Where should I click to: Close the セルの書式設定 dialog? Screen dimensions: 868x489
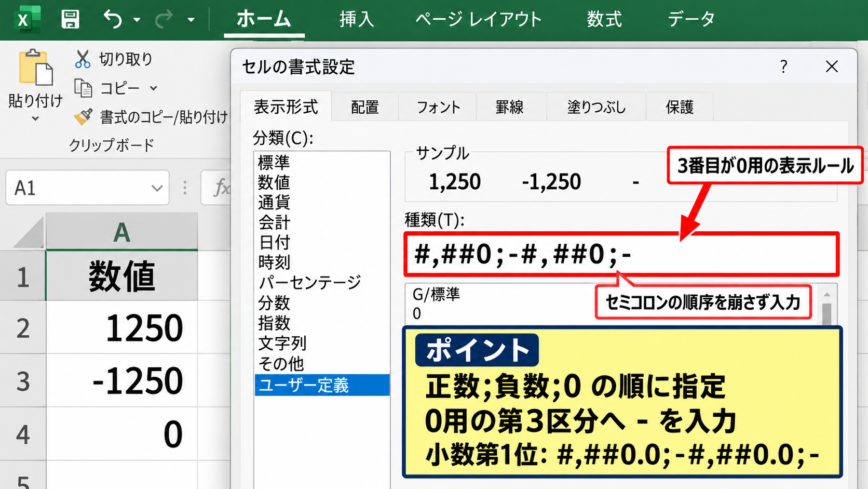point(832,67)
